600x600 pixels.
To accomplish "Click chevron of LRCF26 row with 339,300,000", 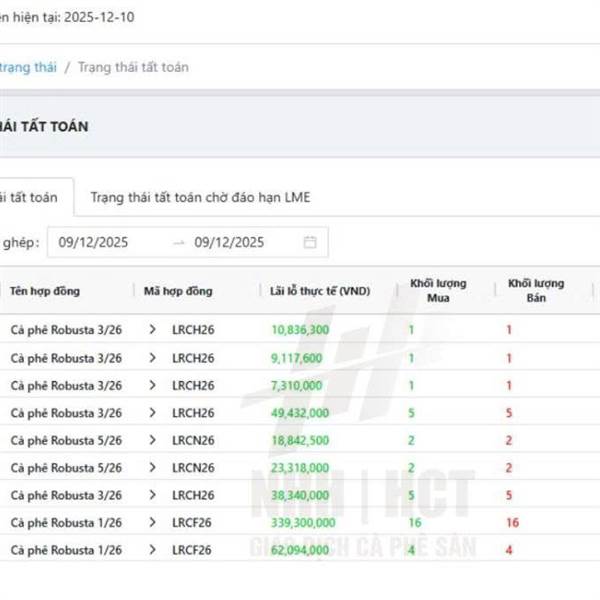I will pos(153,522).
